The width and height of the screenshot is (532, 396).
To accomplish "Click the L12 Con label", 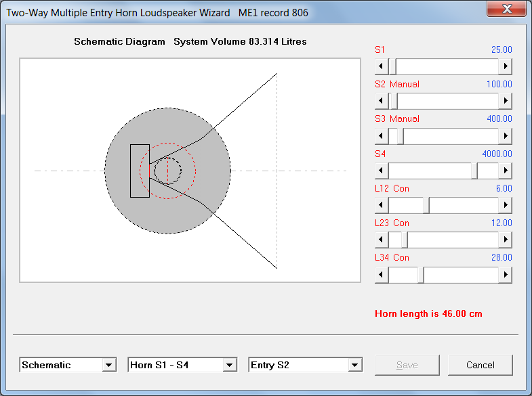I will tap(392, 188).
